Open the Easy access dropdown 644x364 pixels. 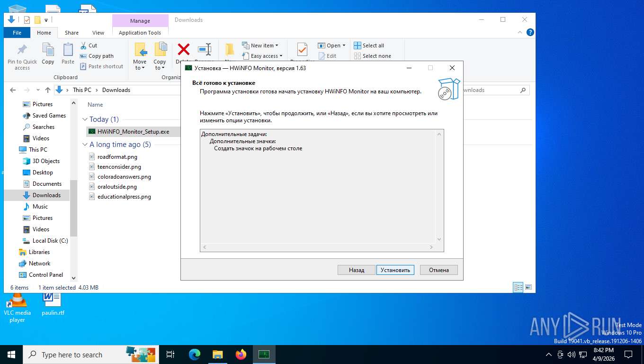click(262, 56)
